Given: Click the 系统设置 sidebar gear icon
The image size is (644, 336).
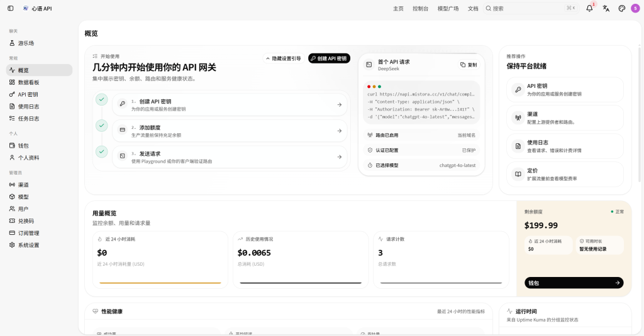Looking at the screenshot, I should (x=12, y=245).
